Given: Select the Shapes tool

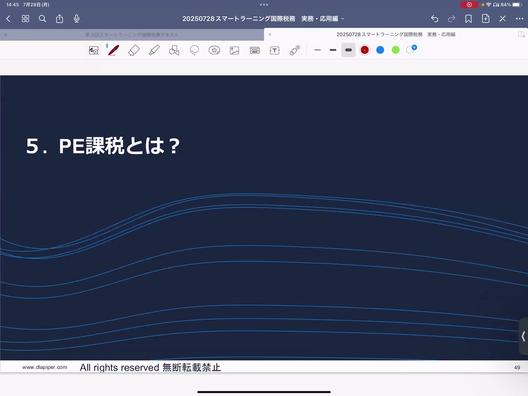Looking at the screenshot, I should [174, 51].
